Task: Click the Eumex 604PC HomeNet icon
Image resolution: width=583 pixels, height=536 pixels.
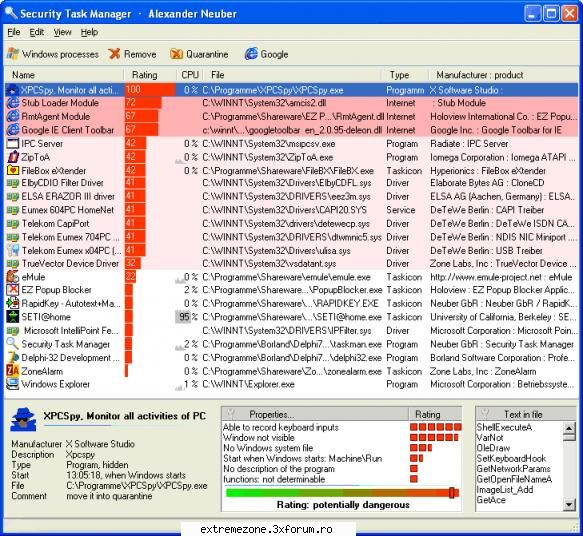Action: click(x=13, y=210)
